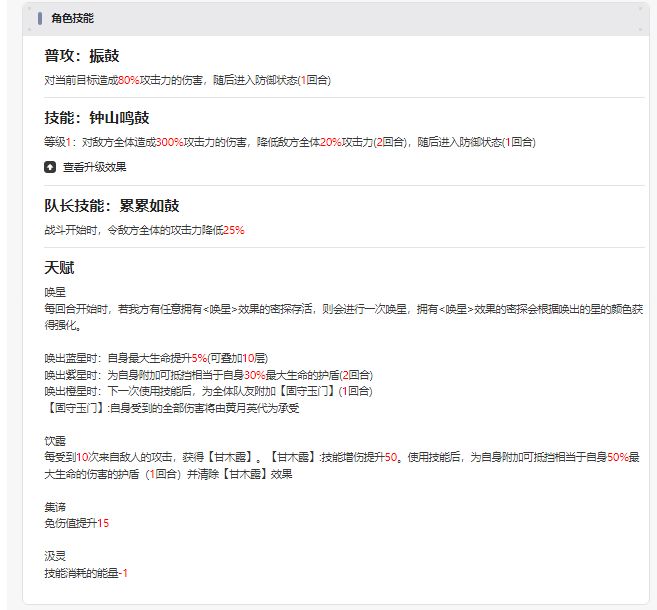Click the up-arrow icon beside 查看升级效果

[50, 167]
